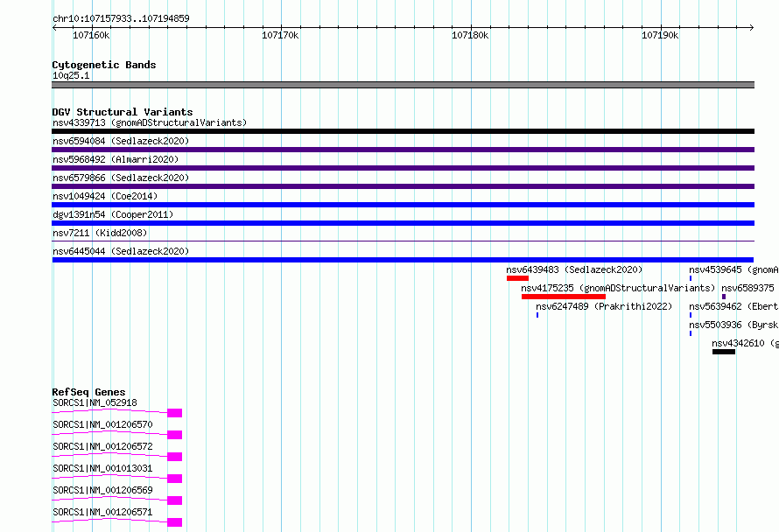Image resolution: width=779 pixels, height=532 pixels.
Task: Click the gray 10q25.1 cytogenetic band bar
Action: coord(403,85)
